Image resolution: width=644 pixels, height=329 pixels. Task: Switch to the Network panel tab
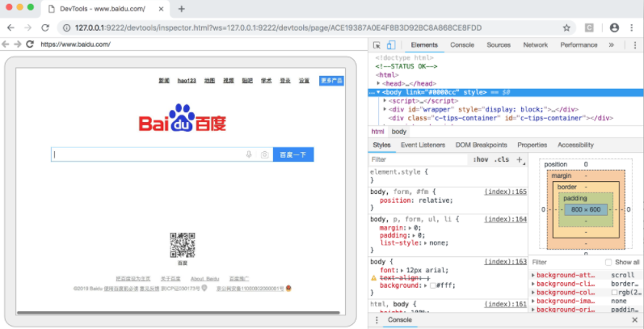coord(535,45)
